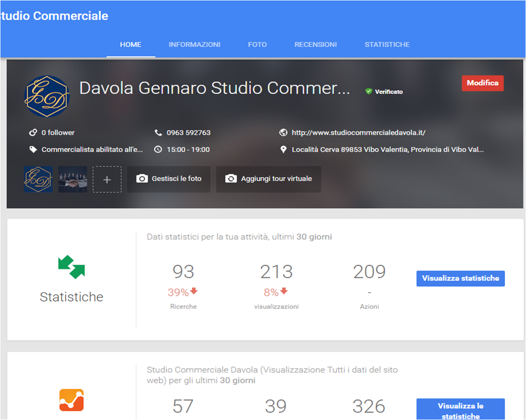The height and width of the screenshot is (420, 526).
Task: Click the Ricerche label
Action: coord(184,306)
